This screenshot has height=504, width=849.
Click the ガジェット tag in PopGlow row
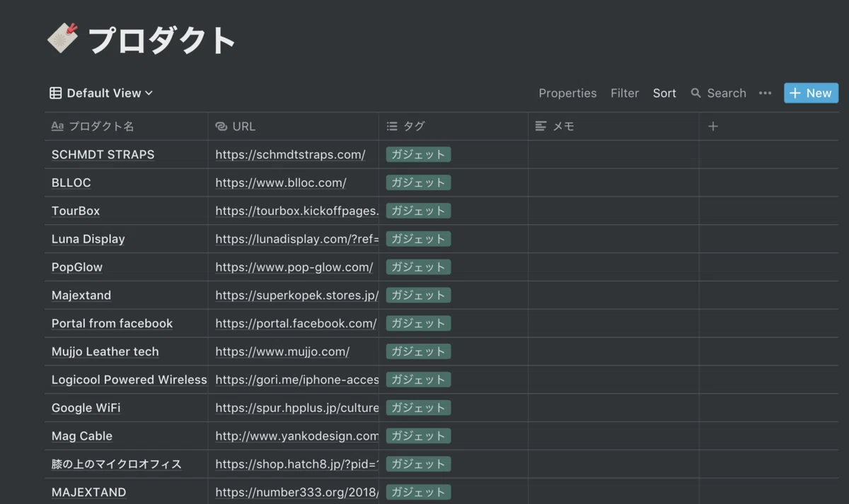418,267
